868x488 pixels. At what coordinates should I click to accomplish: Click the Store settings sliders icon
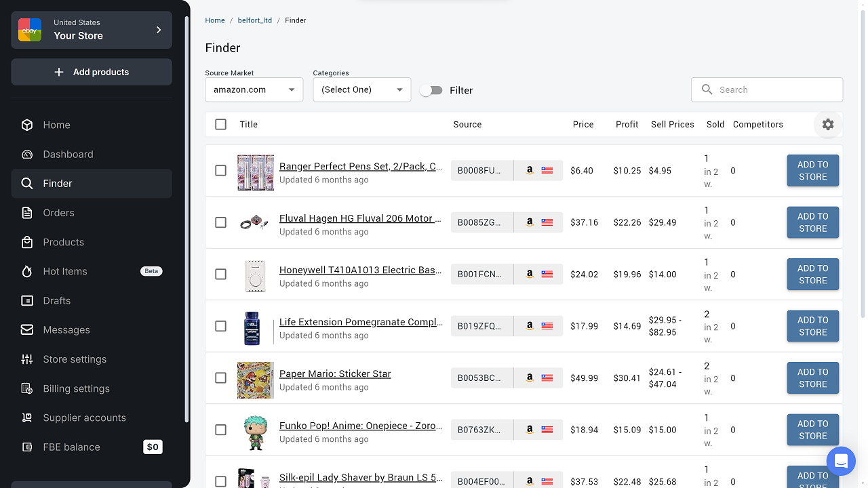click(27, 359)
